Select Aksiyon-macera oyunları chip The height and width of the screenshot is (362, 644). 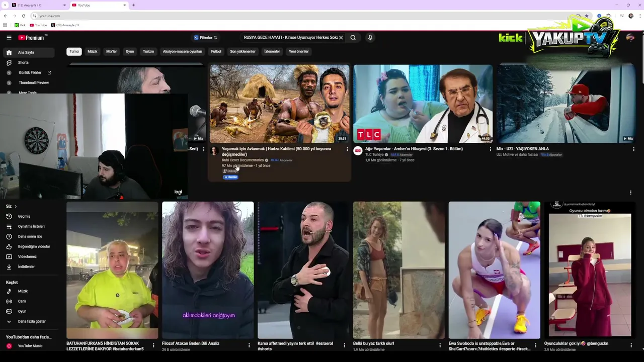[182, 51]
